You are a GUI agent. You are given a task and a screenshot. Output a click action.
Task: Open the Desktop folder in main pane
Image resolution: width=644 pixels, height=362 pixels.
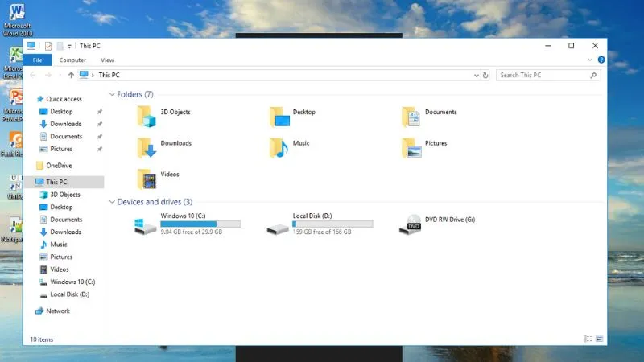click(279, 116)
